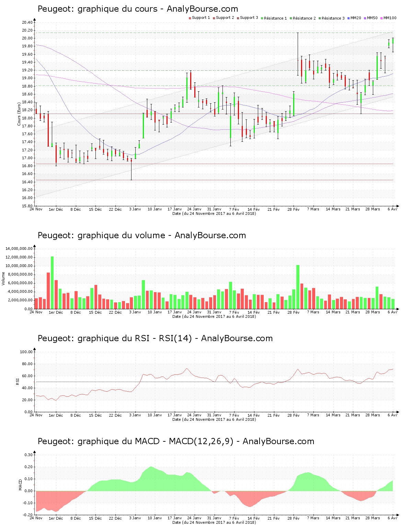Click '28 Fév' date label on volume chart
412x532 pixels.
tap(294, 312)
